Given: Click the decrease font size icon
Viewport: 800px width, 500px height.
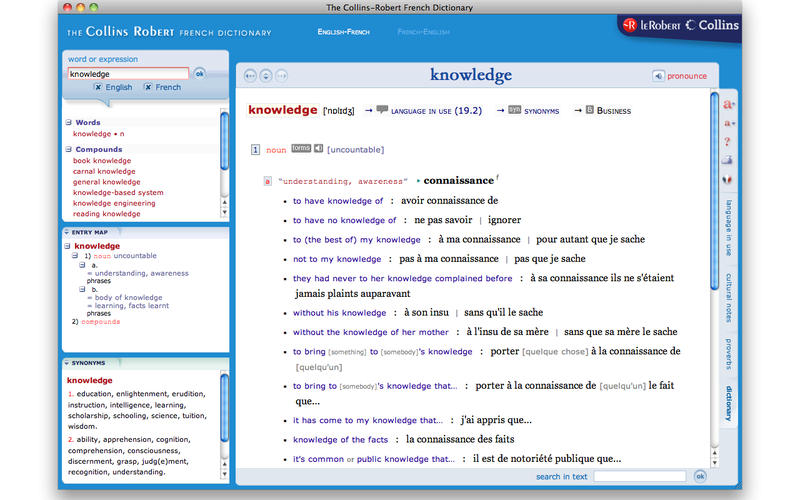Looking at the screenshot, I should coord(728,124).
